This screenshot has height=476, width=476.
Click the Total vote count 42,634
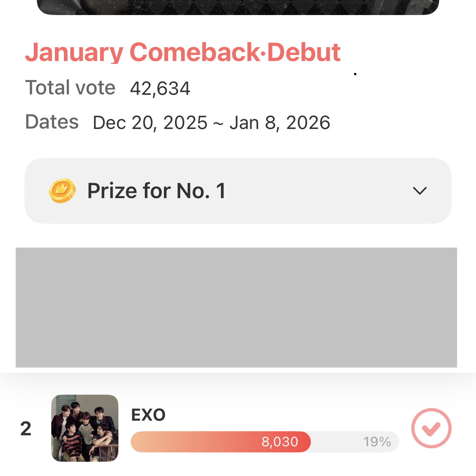coord(160,88)
